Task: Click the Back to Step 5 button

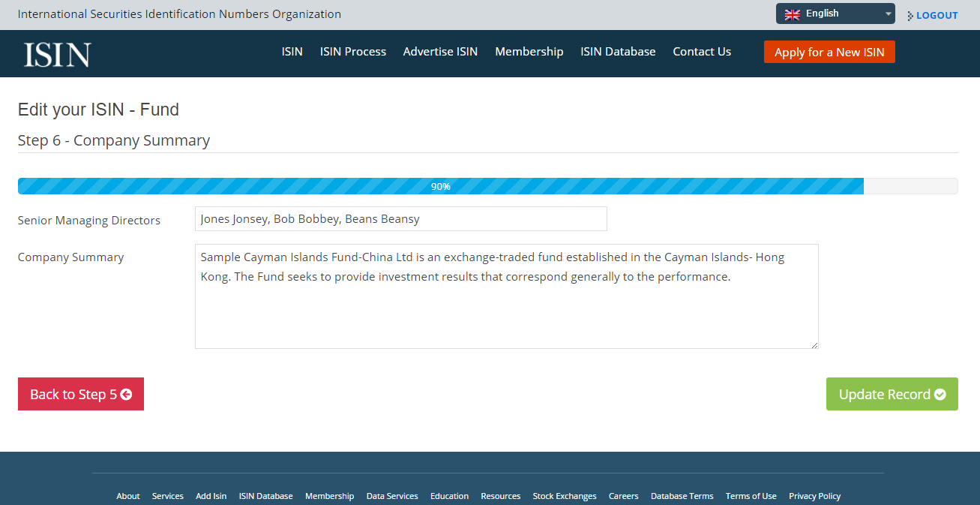Action: coord(81,394)
